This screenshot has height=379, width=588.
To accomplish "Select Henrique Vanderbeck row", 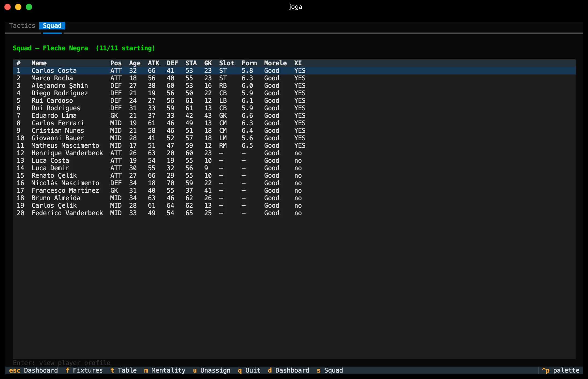I will coord(294,153).
